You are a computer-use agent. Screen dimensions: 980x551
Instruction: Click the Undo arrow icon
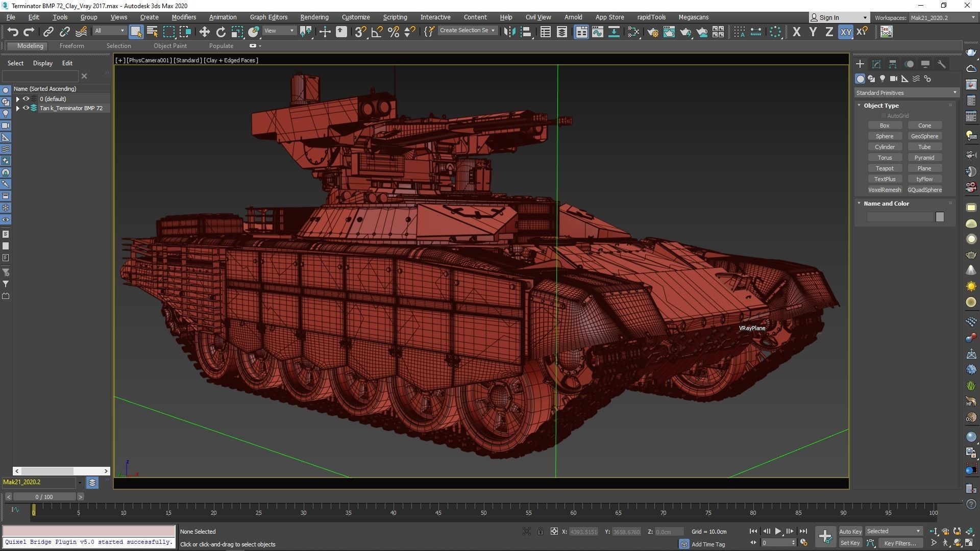pos(13,32)
